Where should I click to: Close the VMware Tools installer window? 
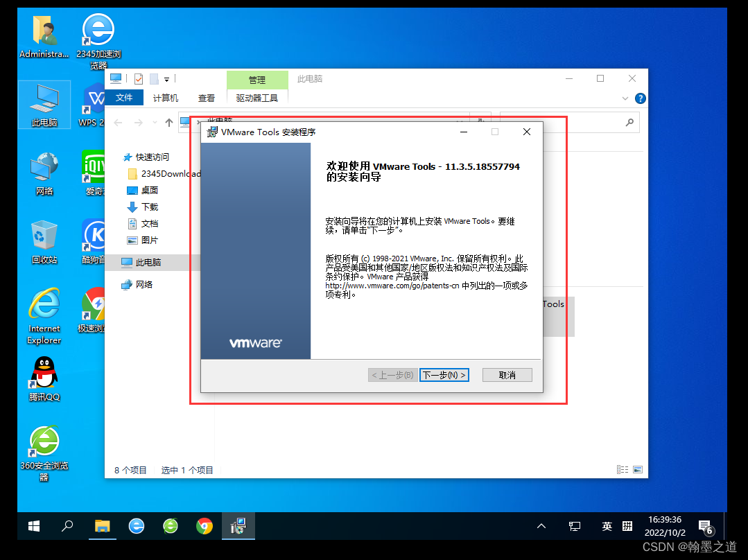pyautogui.click(x=527, y=132)
